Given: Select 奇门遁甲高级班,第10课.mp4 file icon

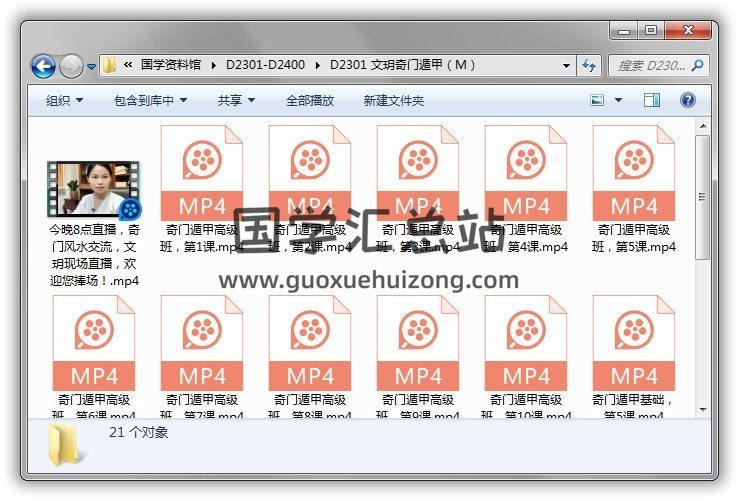Looking at the screenshot, I should 526,343.
